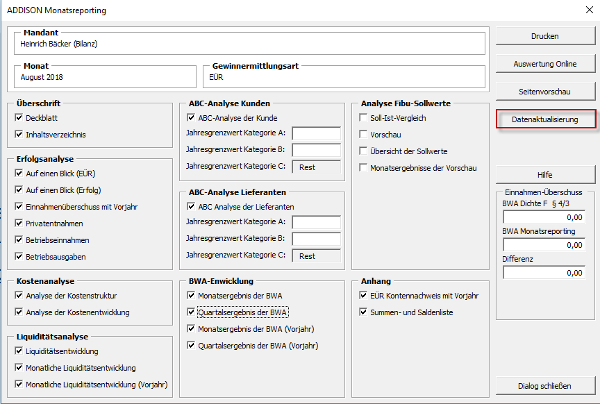
Task: Click Mandant text Heinrich Bäcker (Bilanz)
Action: coord(59,44)
